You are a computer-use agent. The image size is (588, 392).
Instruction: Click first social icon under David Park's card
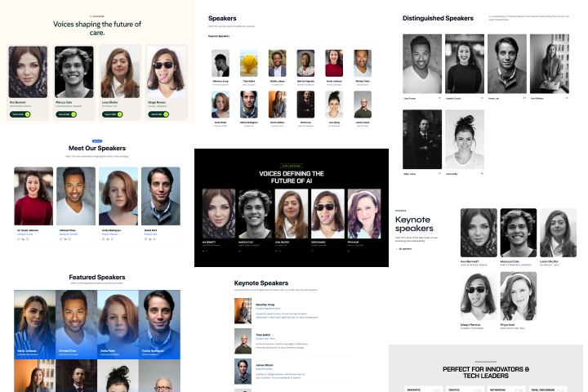(146, 239)
